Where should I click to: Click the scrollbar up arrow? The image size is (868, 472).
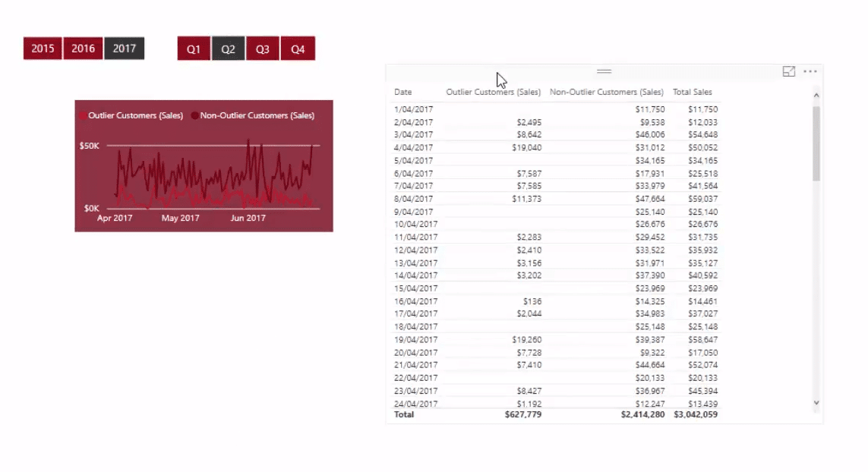click(816, 95)
